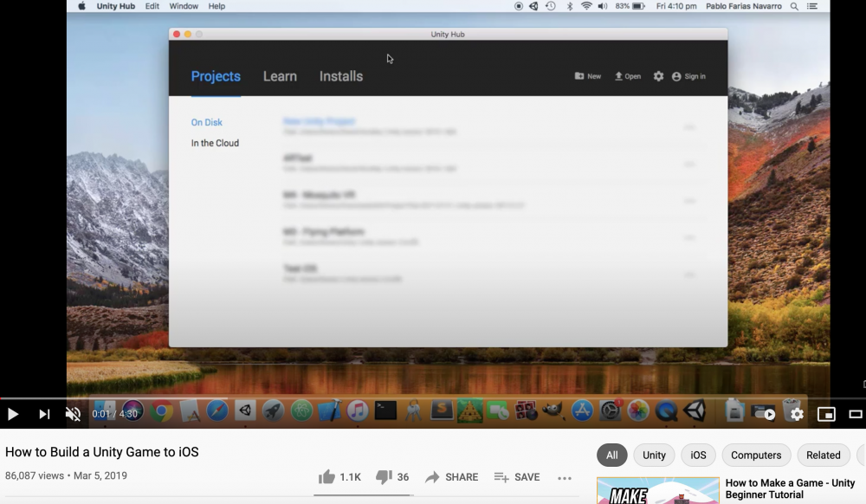Screen dimensions: 866x504
Task: Open 'How to Make a Game' thumbnail
Action: [x=658, y=491]
